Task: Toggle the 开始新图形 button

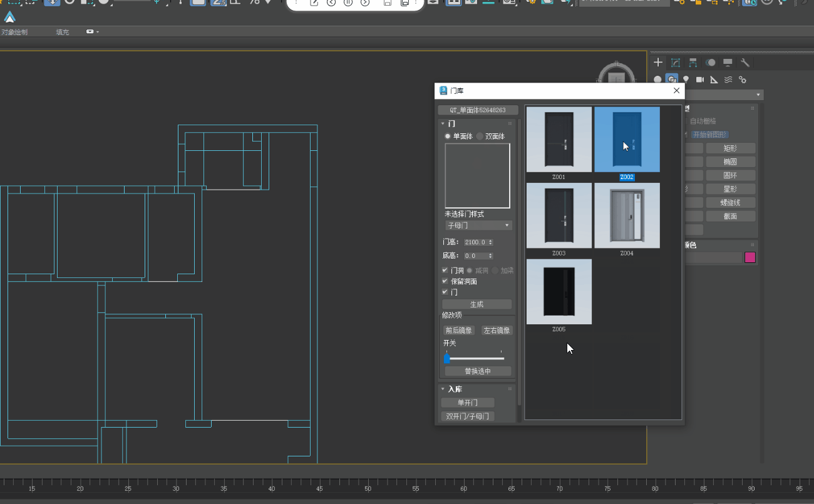Action: (710, 135)
